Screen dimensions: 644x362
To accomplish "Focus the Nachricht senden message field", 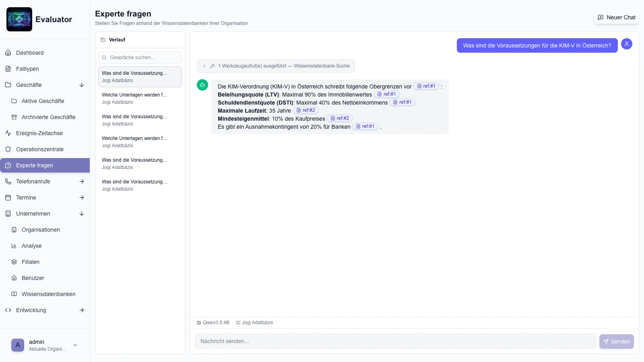I will click(395, 341).
